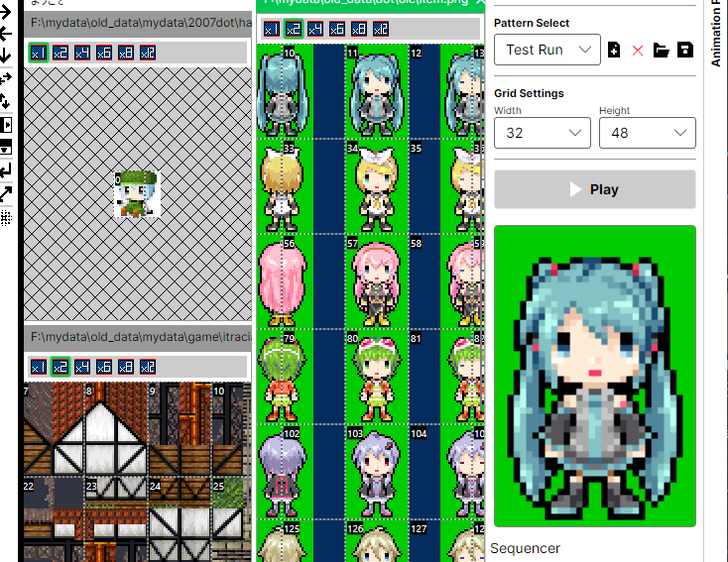Select the 2007dot file panel title bar

[138, 22]
